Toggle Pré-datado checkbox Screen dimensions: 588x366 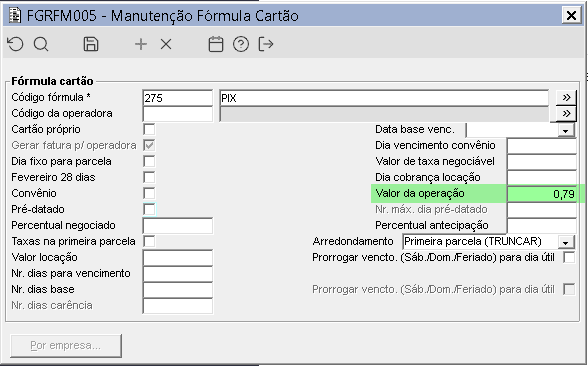(x=149, y=209)
